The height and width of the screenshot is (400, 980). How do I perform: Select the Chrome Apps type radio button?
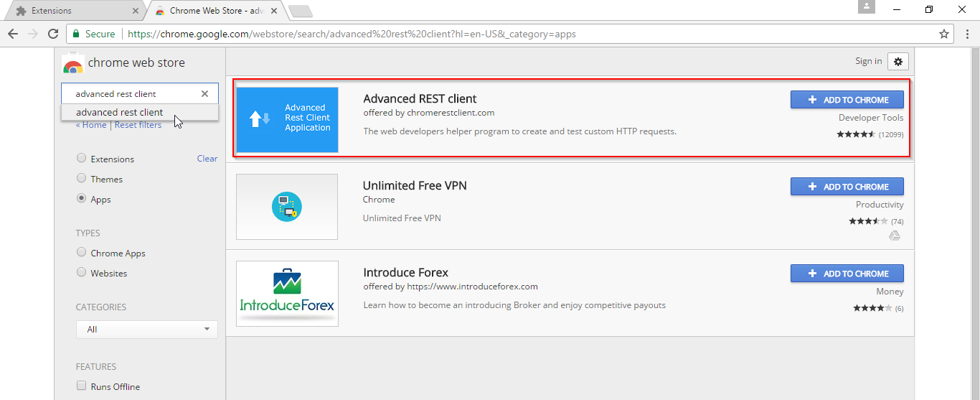coord(82,253)
